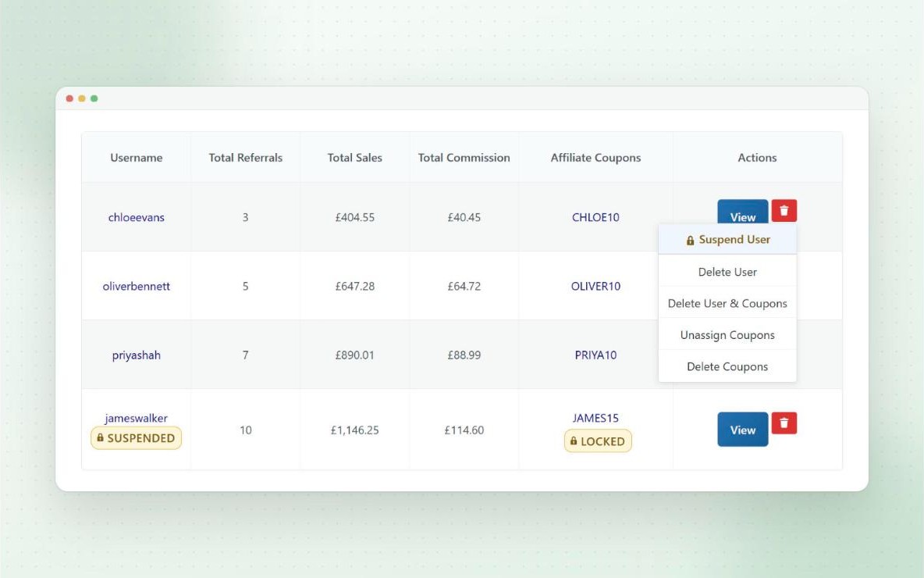Image resolution: width=924 pixels, height=578 pixels.
Task: Pick Delete User & Coupons option
Action: click(x=727, y=303)
